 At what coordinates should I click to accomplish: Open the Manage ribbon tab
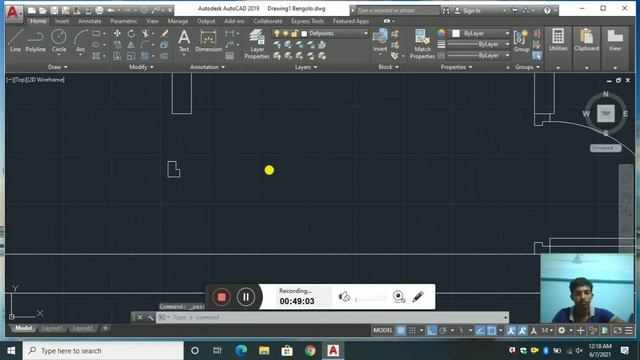tap(178, 21)
